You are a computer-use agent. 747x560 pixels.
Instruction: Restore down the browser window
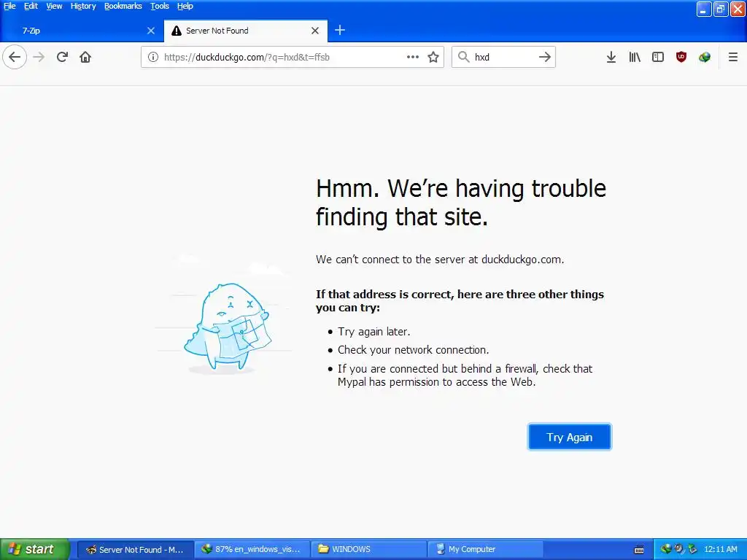721,9
